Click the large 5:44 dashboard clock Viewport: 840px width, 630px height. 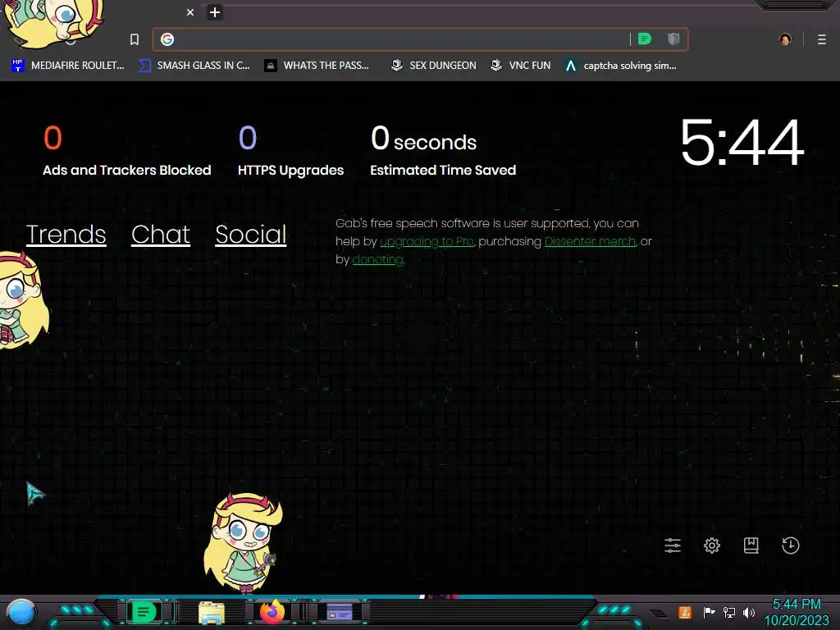tap(742, 143)
